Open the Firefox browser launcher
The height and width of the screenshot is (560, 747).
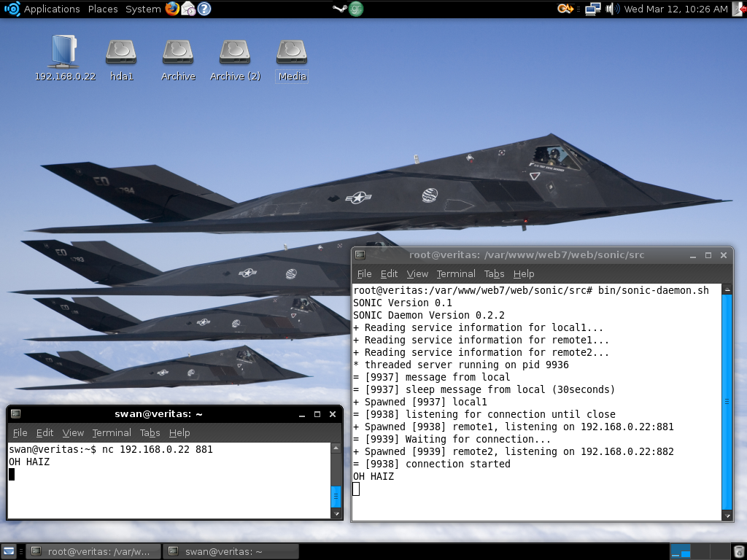pos(172,9)
